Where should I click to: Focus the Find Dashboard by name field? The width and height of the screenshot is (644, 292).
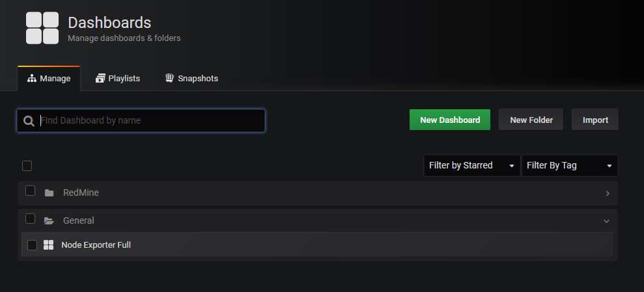[x=141, y=120]
